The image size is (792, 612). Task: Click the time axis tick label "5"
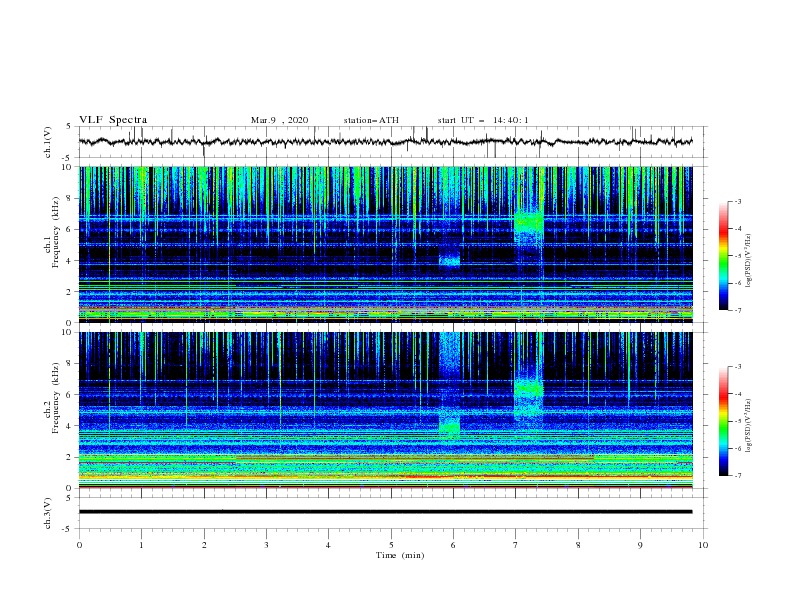tap(391, 545)
